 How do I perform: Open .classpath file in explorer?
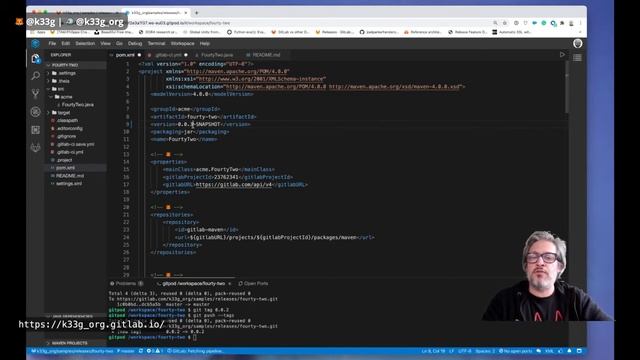(67, 121)
